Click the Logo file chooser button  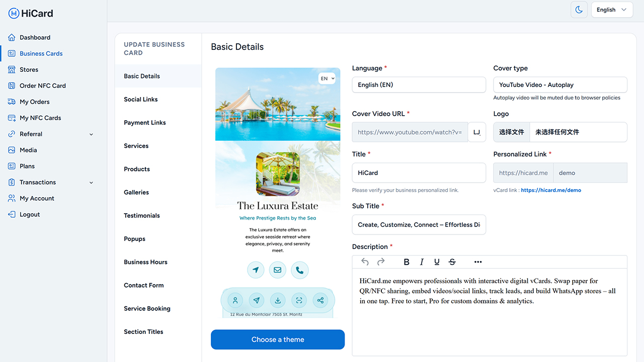pyautogui.click(x=512, y=132)
